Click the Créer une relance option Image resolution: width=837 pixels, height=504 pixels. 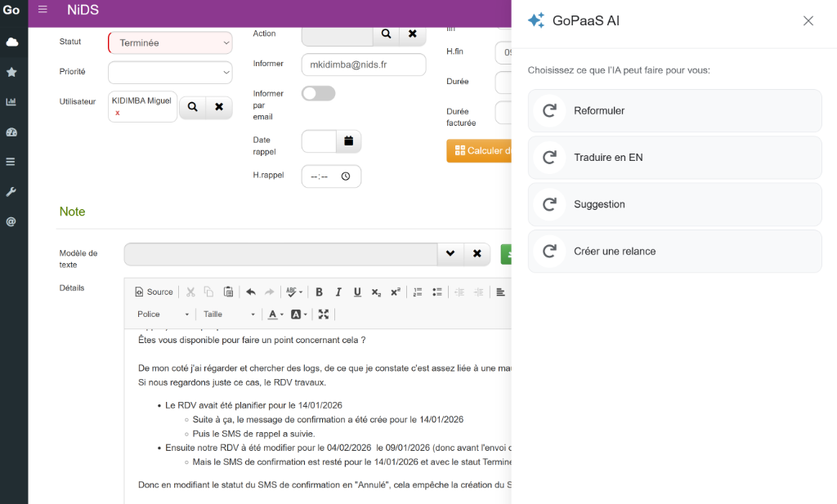[674, 252]
